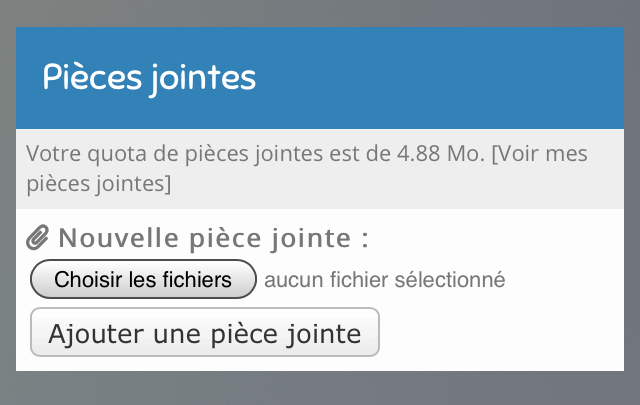Screen dimensions: 640x405
Task: Open the 'Choisir les fichiers' file picker
Action: pyautogui.click(x=143, y=279)
